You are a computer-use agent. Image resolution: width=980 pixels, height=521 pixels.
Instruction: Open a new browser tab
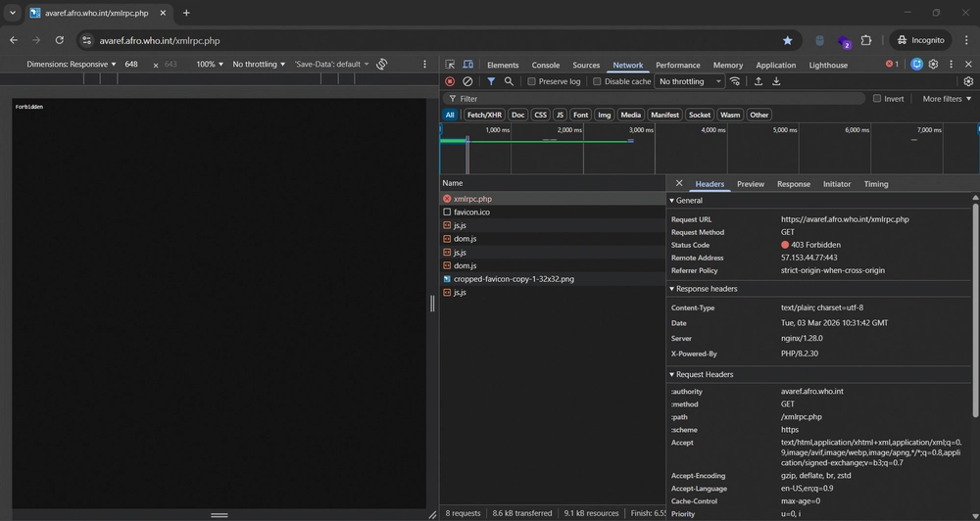pyautogui.click(x=186, y=13)
